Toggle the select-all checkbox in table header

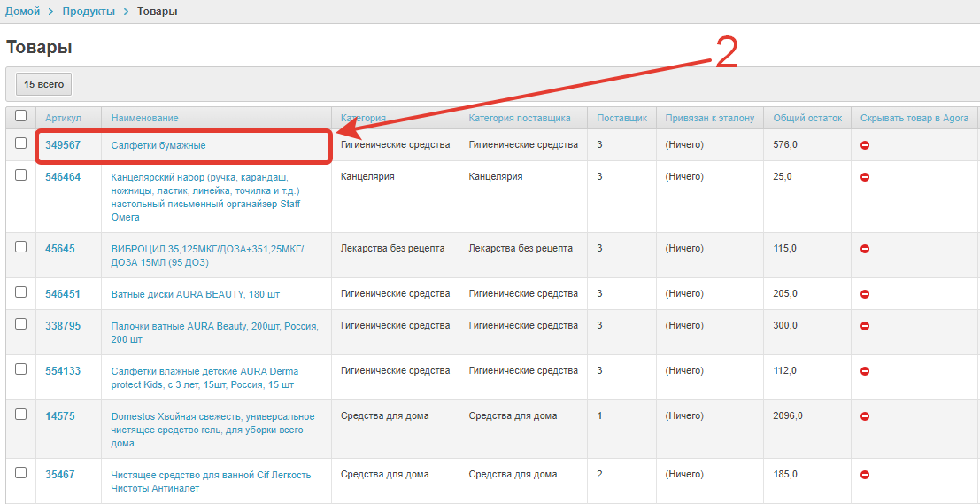20,116
